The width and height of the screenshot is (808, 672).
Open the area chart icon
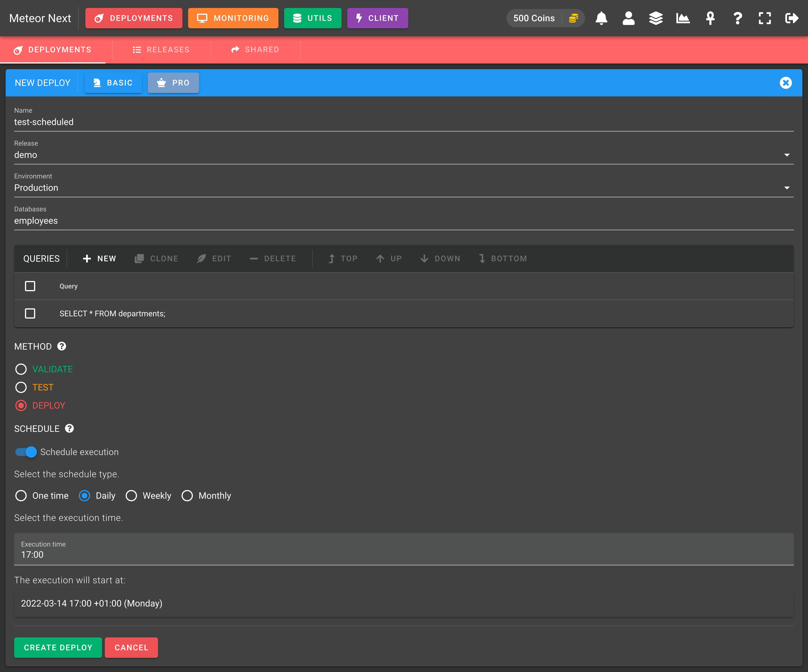(x=683, y=18)
